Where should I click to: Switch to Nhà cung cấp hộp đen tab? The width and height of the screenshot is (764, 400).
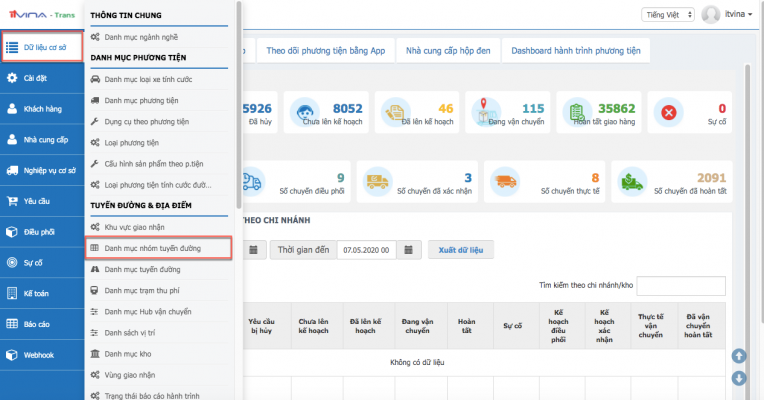coord(447,50)
